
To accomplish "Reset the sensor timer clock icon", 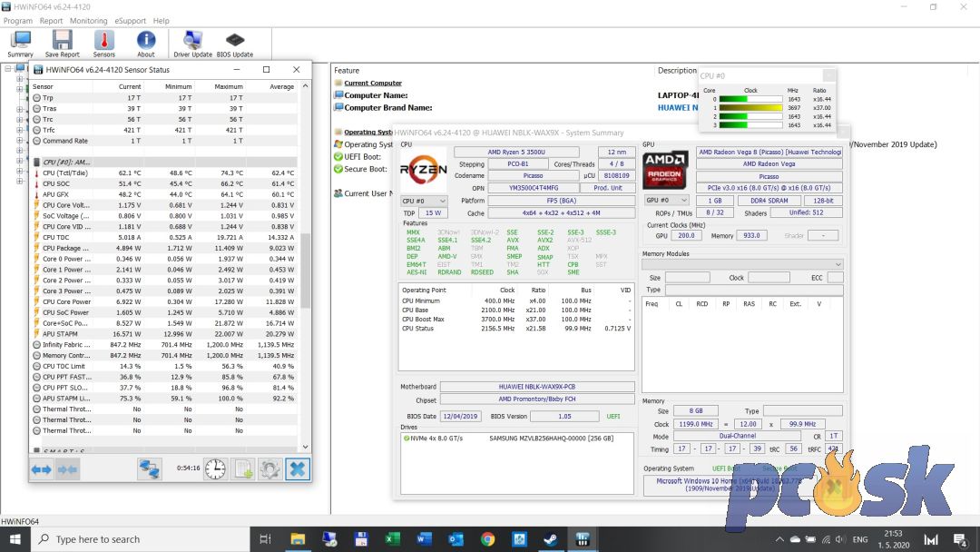I will click(216, 468).
